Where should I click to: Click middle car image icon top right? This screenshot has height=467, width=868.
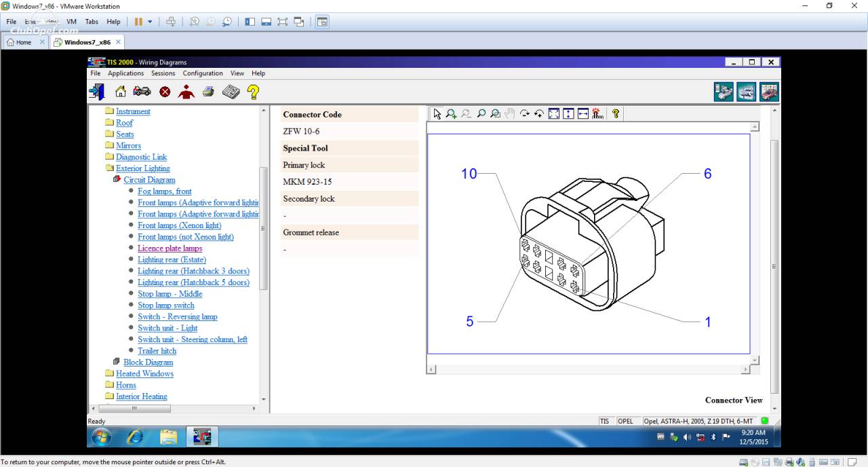[746, 92]
